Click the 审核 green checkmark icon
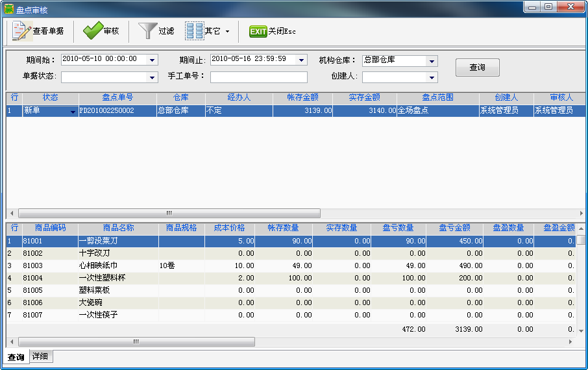Screen dimensions: 588x370 click(x=93, y=31)
